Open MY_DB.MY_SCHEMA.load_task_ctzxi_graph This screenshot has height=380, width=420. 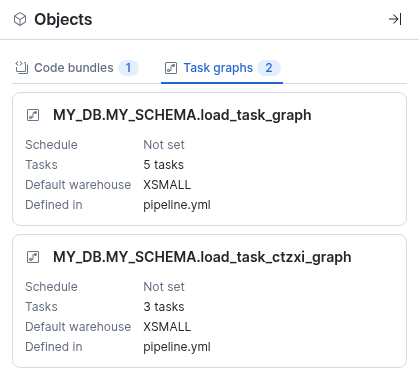point(202,257)
